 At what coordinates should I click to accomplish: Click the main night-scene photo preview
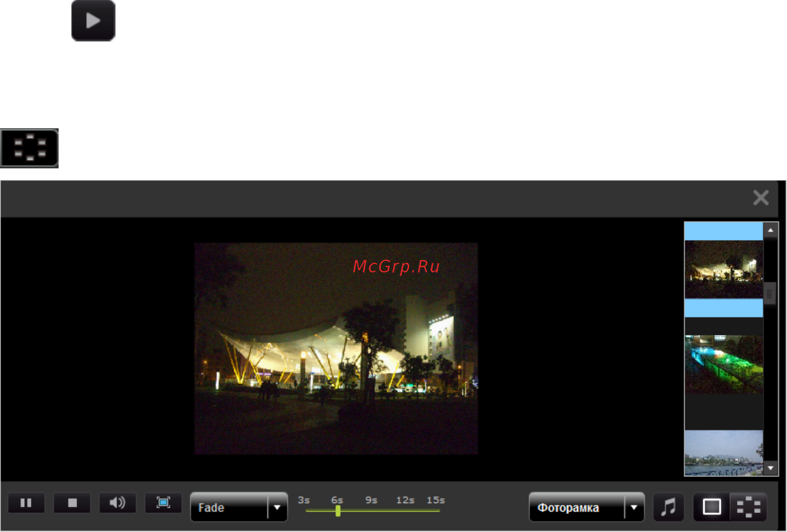click(x=336, y=348)
